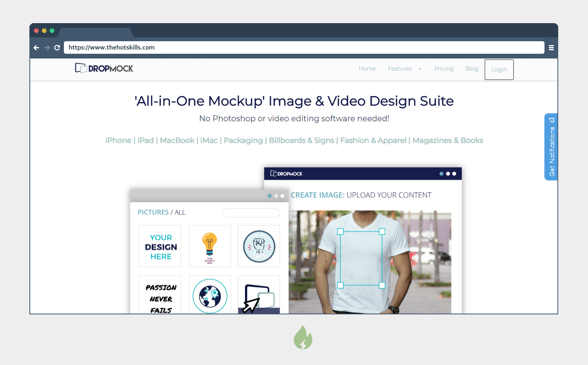588x365 pixels.
Task: Click the browser back arrow
Action: [x=36, y=47]
